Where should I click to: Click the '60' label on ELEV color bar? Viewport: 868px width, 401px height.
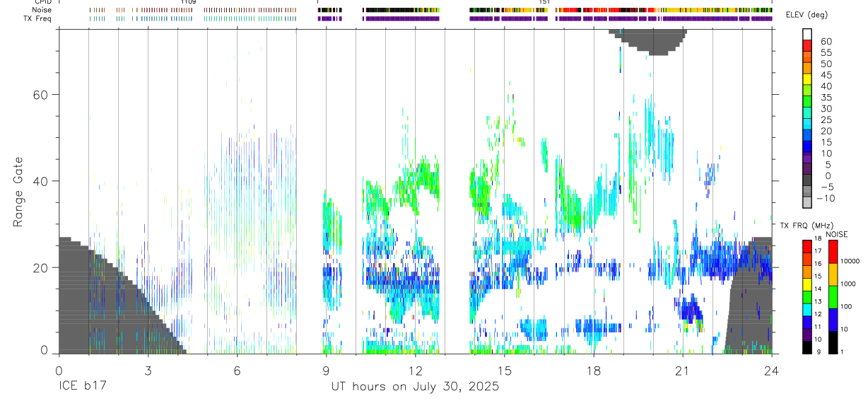826,42
